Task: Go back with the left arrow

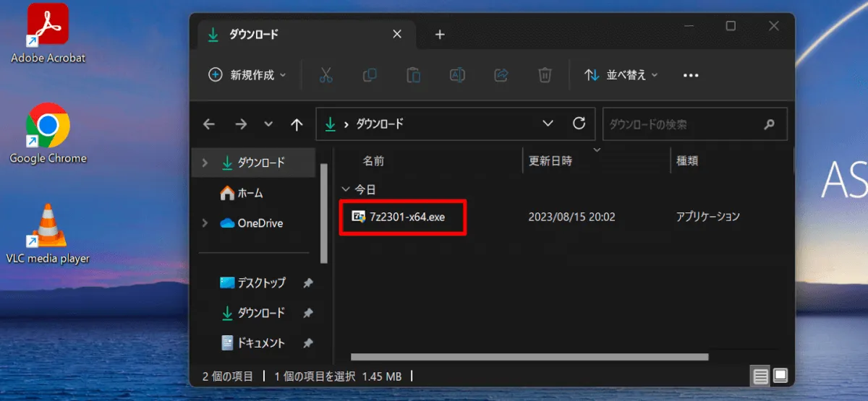Action: coord(209,124)
